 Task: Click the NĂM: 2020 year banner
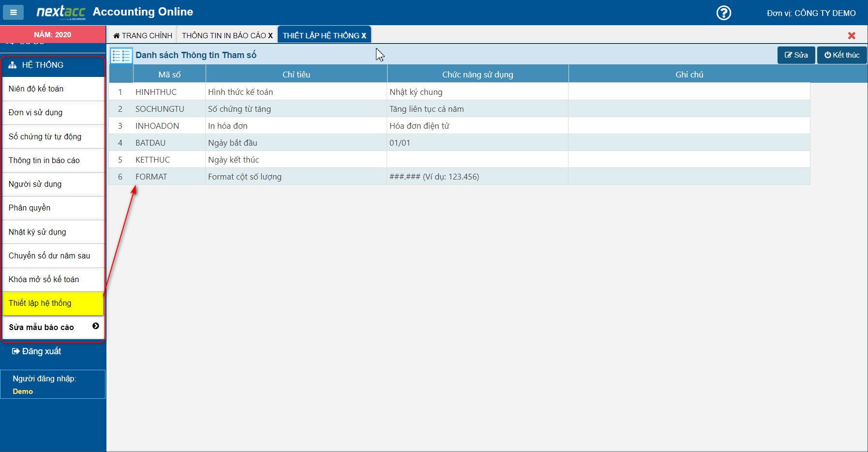click(53, 35)
